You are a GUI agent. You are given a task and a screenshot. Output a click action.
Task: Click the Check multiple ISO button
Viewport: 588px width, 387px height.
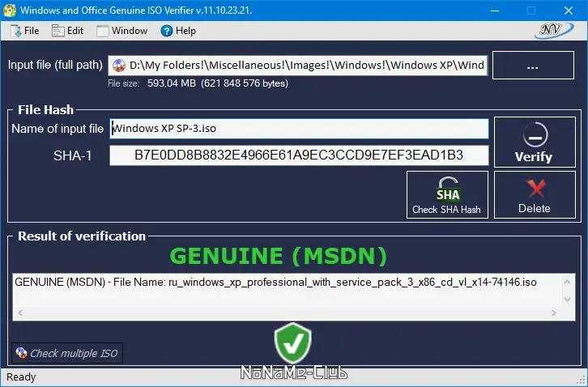(x=67, y=353)
